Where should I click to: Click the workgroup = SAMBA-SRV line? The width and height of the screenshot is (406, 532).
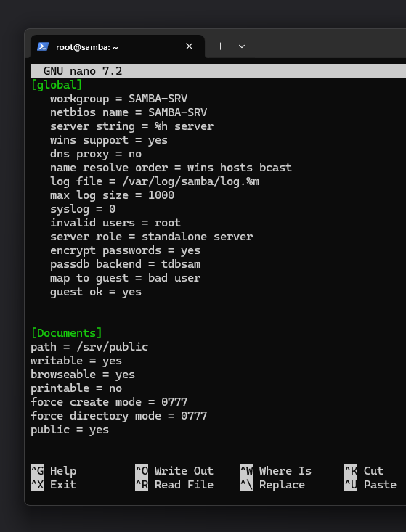click(x=119, y=99)
